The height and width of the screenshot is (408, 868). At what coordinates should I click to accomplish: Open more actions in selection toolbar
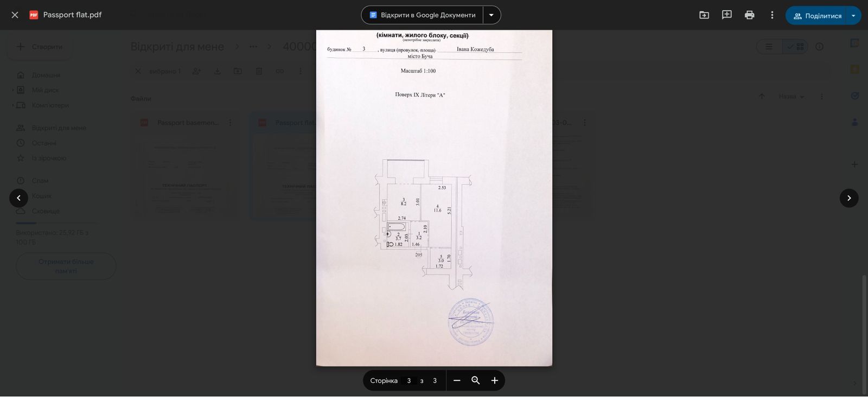pos(301,71)
